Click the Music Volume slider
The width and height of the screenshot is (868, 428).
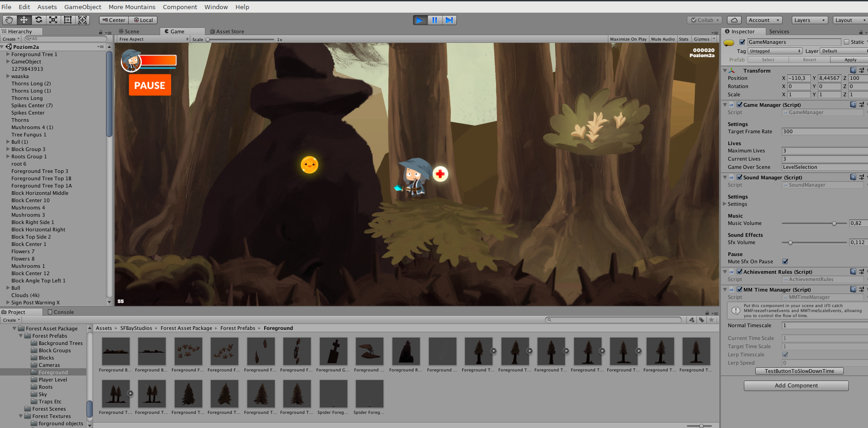(x=814, y=224)
